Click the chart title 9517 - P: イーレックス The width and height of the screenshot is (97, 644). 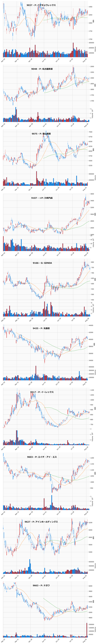point(42,392)
